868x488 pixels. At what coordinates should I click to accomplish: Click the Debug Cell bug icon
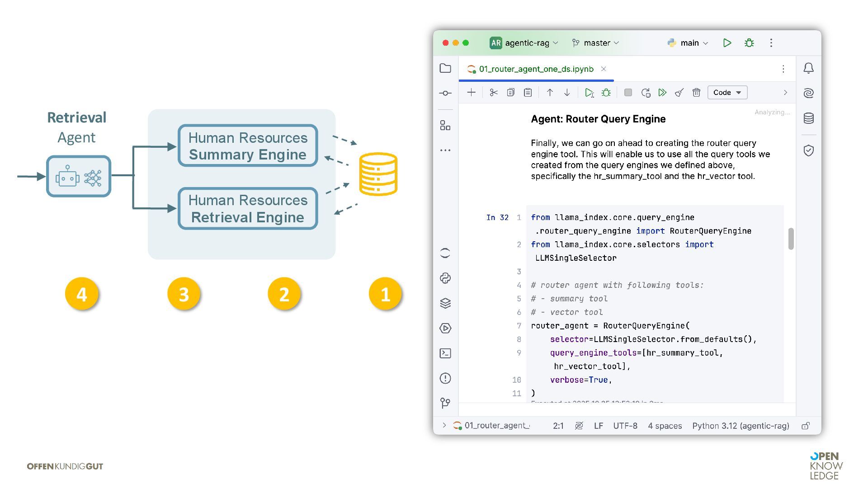coord(606,93)
